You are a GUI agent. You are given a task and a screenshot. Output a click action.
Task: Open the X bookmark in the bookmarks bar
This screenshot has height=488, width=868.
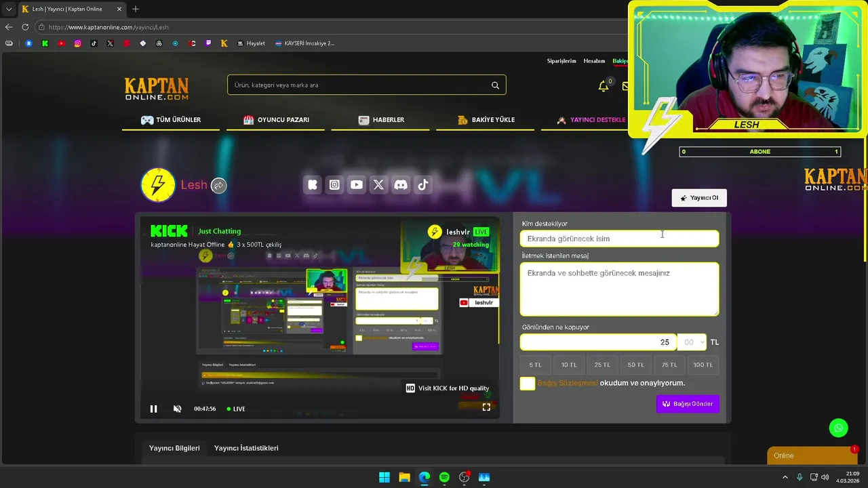(111, 43)
